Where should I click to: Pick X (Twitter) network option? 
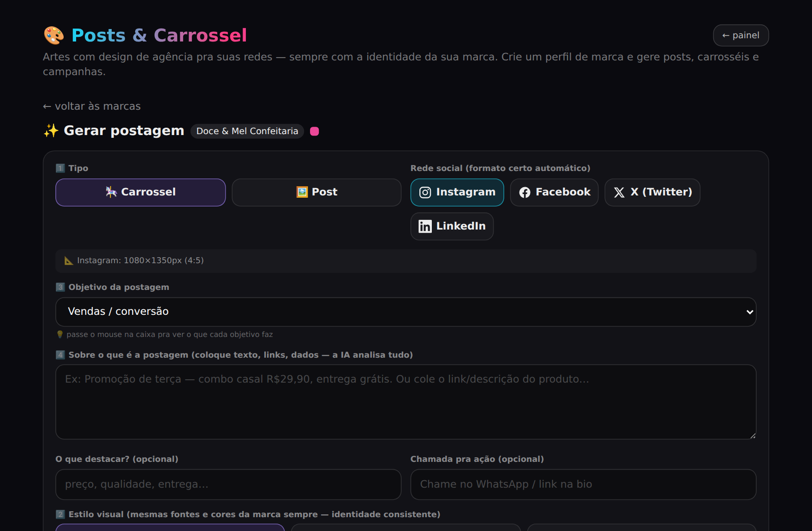click(x=652, y=192)
